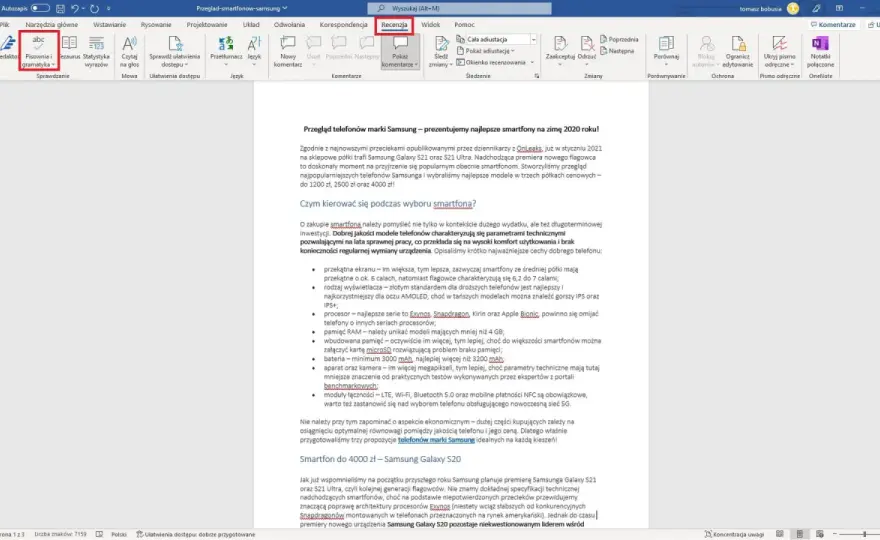This screenshot has width=880, height=540.
Task: Start Czytaj na głos read aloud
Action: (x=129, y=51)
